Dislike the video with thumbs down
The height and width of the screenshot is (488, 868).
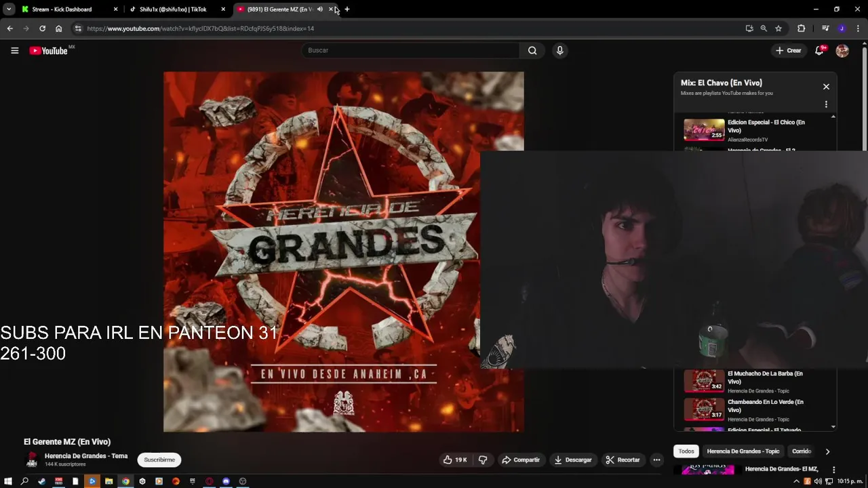tap(483, 460)
